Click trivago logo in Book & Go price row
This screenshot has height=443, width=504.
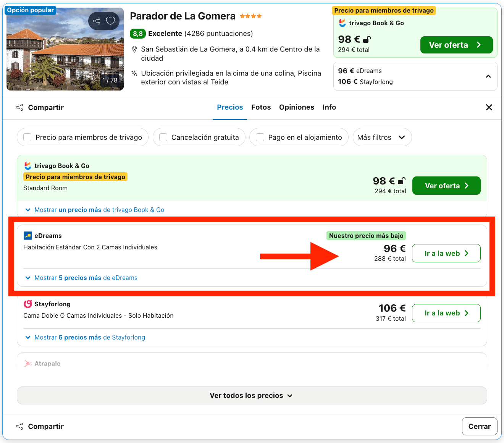click(x=27, y=166)
